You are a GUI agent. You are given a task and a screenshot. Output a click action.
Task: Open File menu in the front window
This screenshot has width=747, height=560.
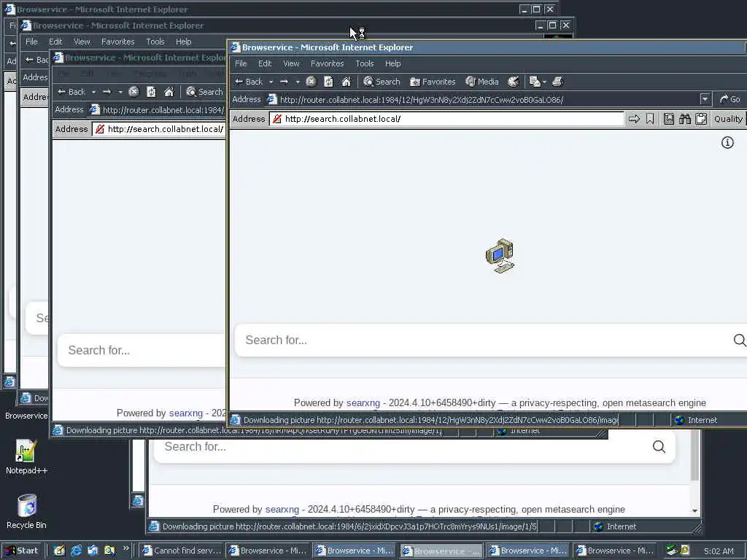(241, 63)
